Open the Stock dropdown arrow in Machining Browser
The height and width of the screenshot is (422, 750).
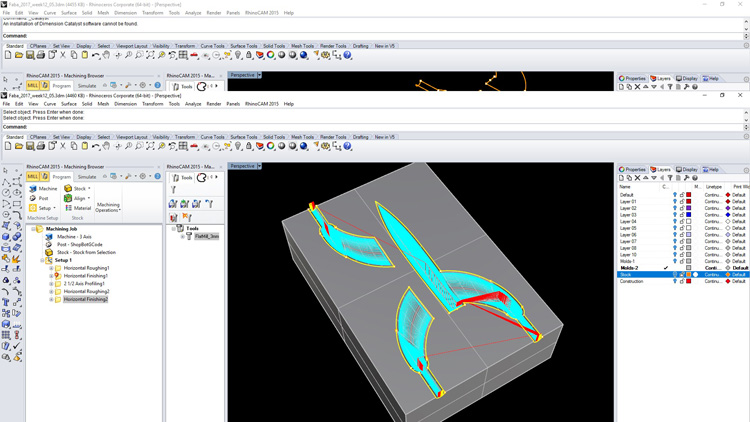[x=89, y=189]
